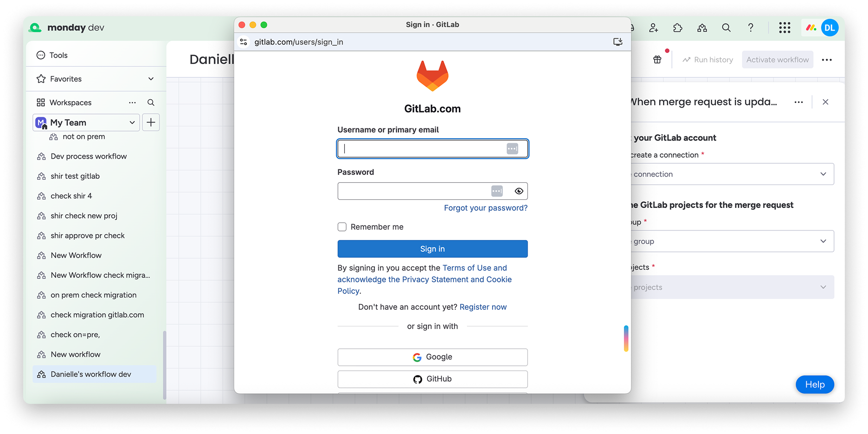868x434 pixels.
Task: Open the projects dropdown
Action: pos(733,287)
